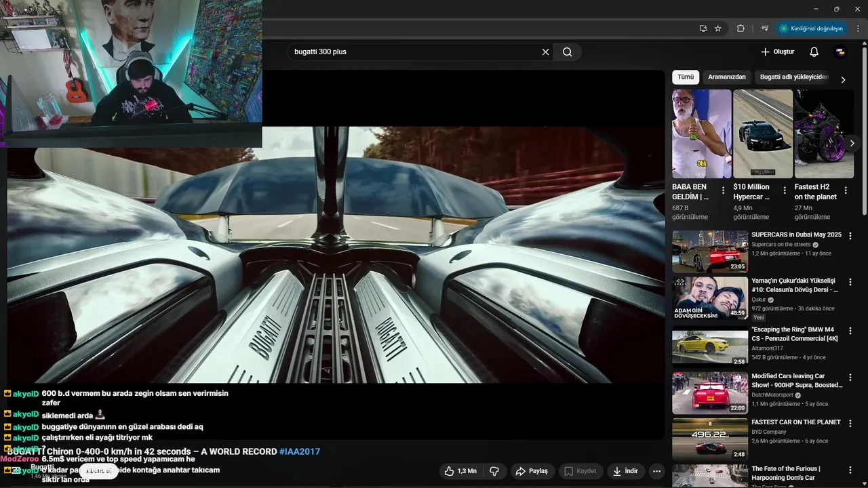868x488 pixels.
Task: Open Modified Cars leaving Car Show thumbnail
Action: pos(710,392)
